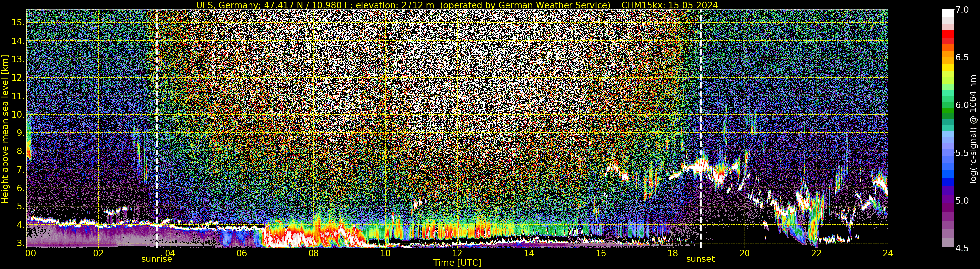Click the y-axis tick label '7.'

[21, 170]
